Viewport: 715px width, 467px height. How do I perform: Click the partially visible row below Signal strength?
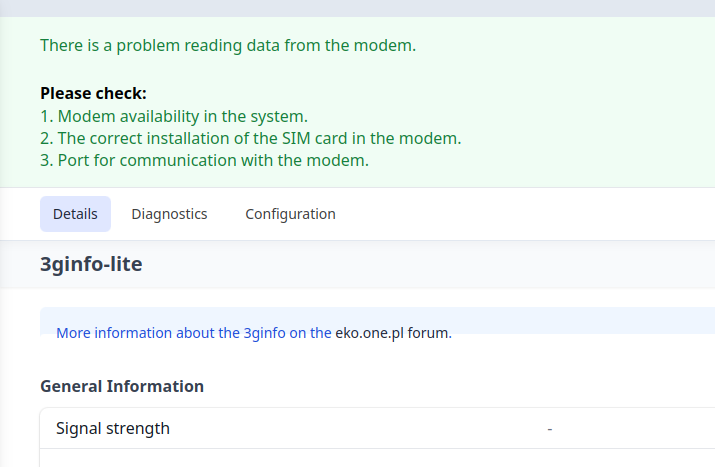click(x=377, y=458)
